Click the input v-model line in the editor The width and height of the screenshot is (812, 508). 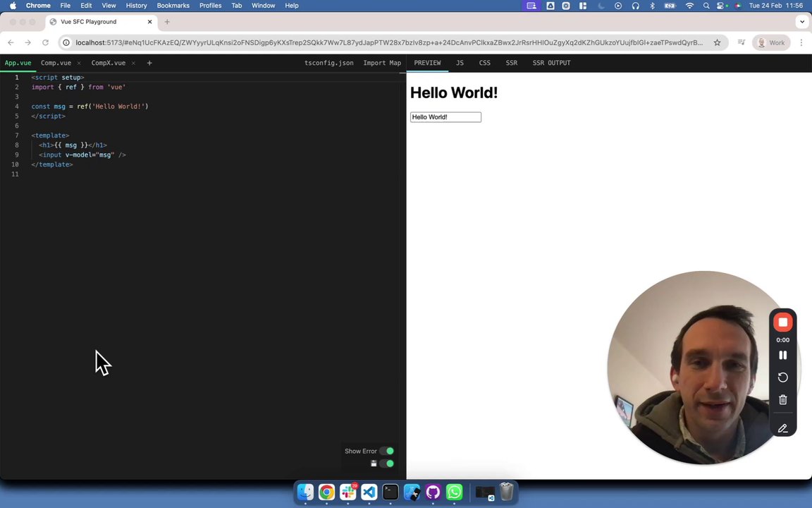point(82,155)
